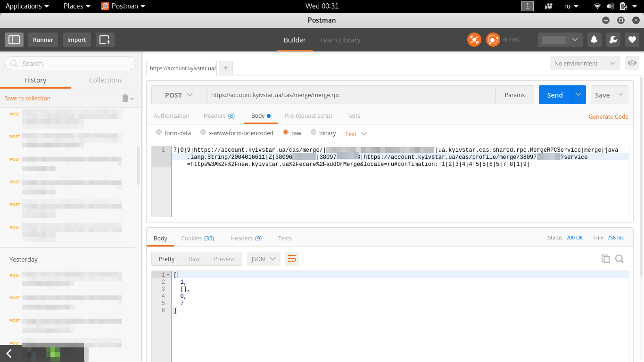Open the Places menu
The height and width of the screenshot is (362, 644).
point(77,6)
